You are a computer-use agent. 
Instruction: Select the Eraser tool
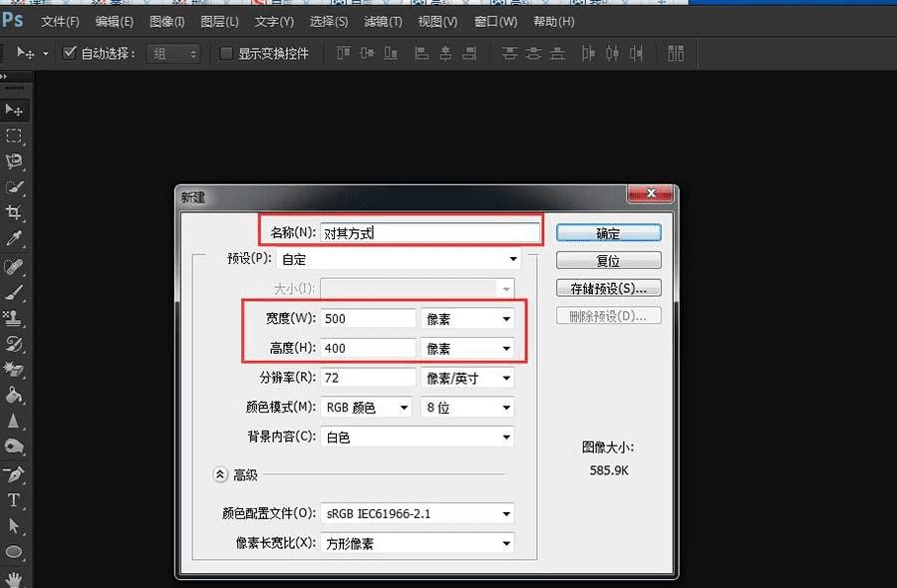(14, 370)
